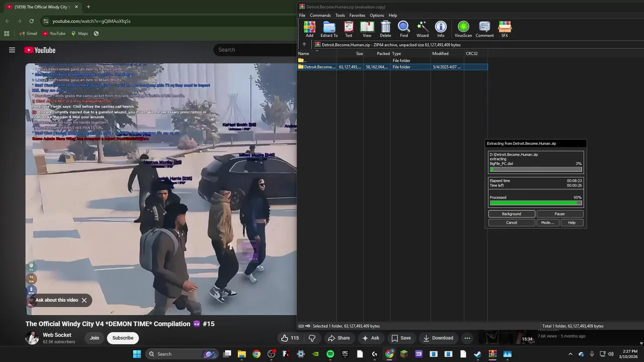This screenshot has height=362, width=644.
Task: Click the Comment toolbar icon
Action: (485, 29)
